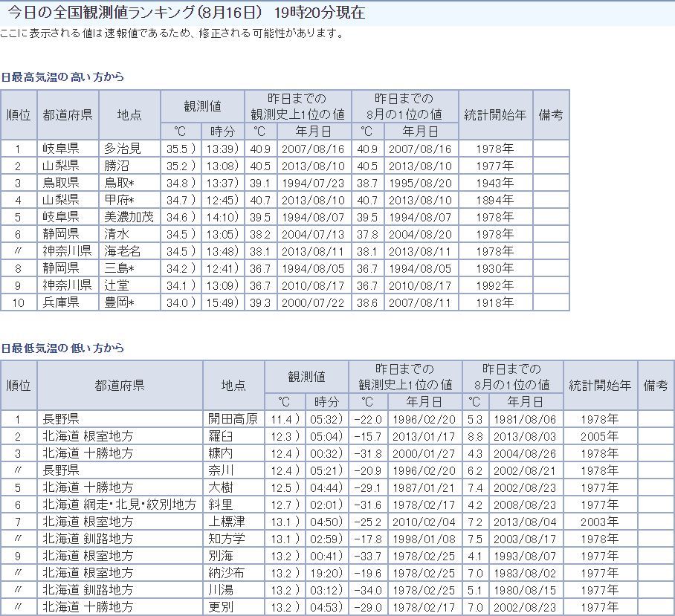Viewport: 675px width, 616px height.
Task: Click the 鳥取* location entry
Action: pyautogui.click(x=119, y=183)
